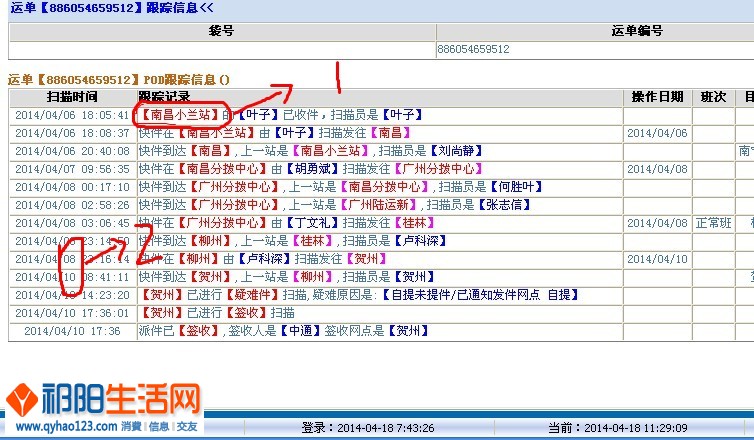
Task: Click the 班次 column header
Action: pyautogui.click(x=713, y=97)
